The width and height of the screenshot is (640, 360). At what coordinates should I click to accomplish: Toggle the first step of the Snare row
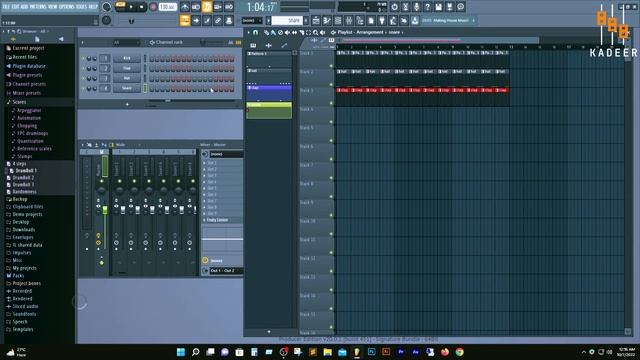point(152,89)
